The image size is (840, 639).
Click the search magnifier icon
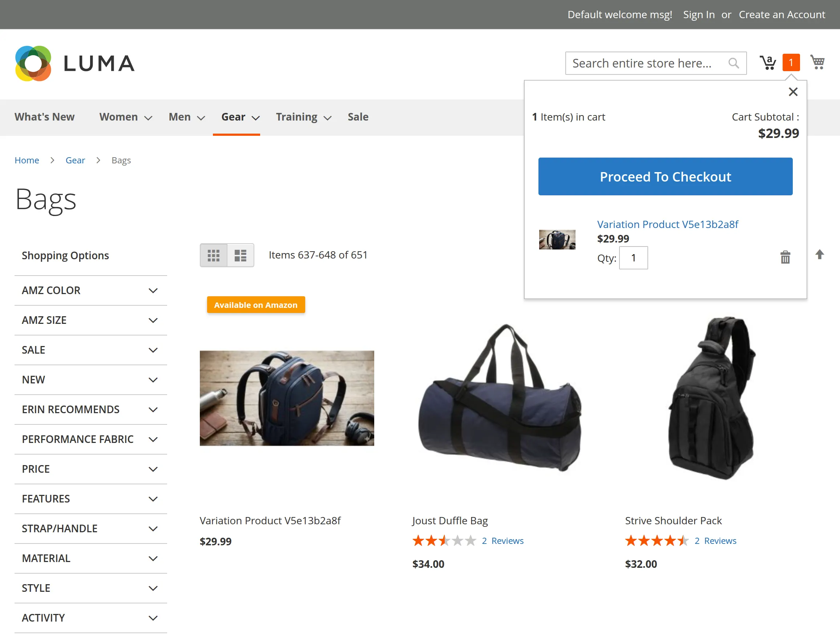[734, 63]
